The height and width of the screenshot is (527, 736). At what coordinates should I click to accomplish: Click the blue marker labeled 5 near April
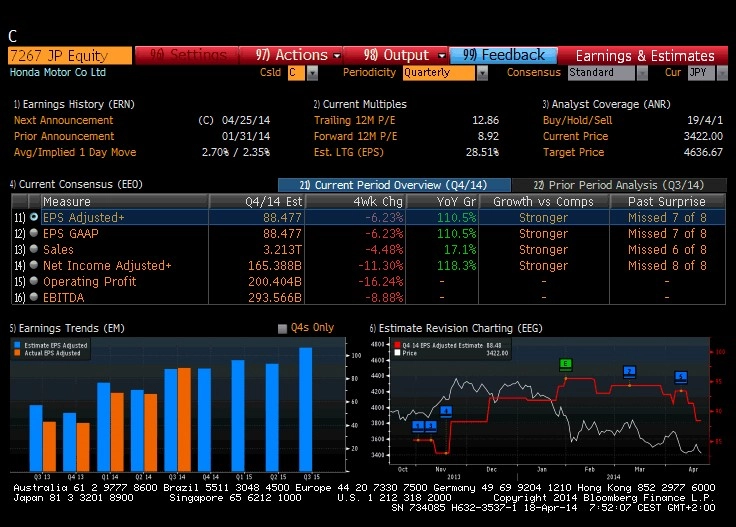(681, 376)
